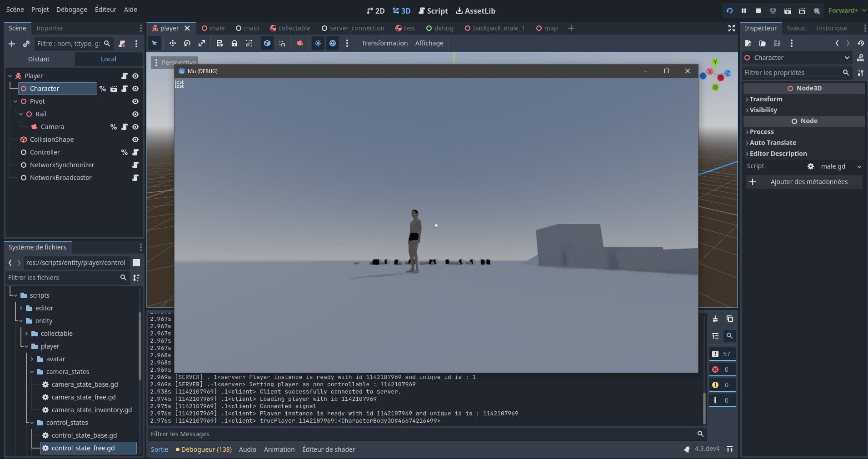
Task: Select the Move mode tool in viewport toolbar
Action: point(173,43)
